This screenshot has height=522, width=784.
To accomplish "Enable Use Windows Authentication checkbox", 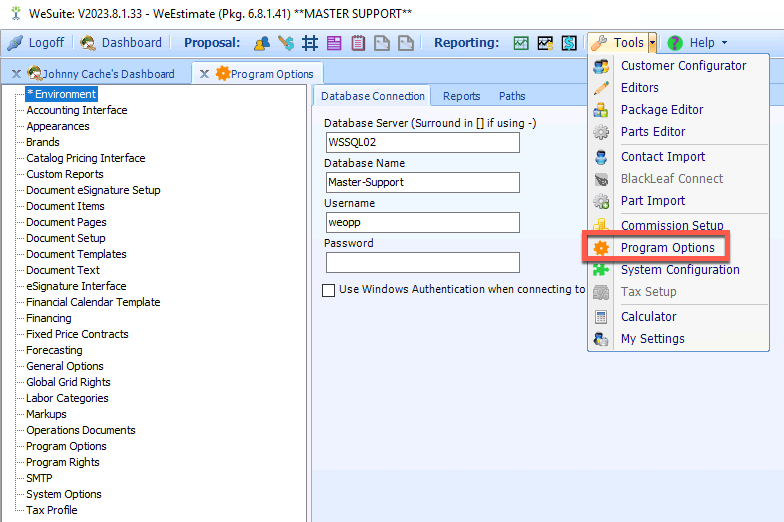I will 328,290.
